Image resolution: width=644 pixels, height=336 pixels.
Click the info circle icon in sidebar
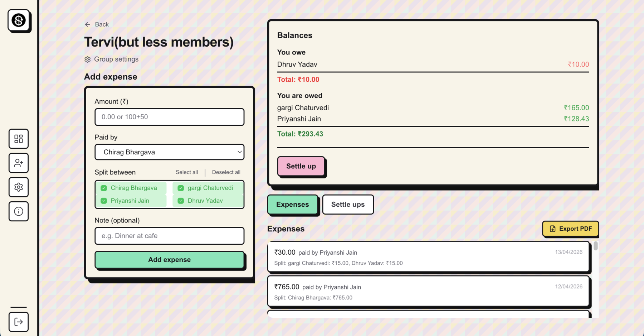[x=19, y=211]
